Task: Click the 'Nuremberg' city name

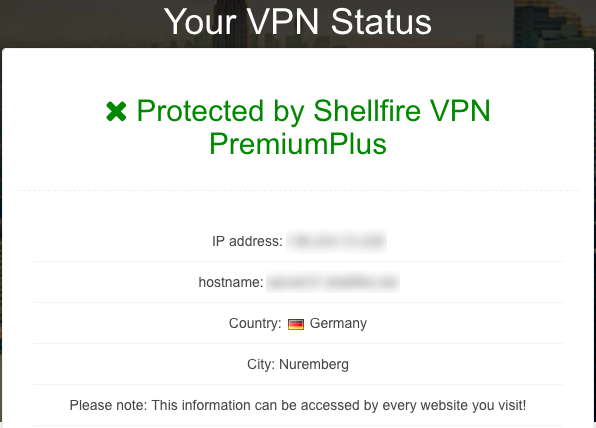Action: tap(314, 365)
